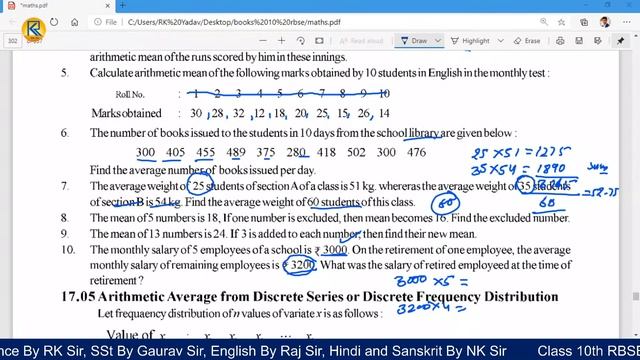640x360 pixels.
Task: Pin the PDF toolbar
Action: 620,41
